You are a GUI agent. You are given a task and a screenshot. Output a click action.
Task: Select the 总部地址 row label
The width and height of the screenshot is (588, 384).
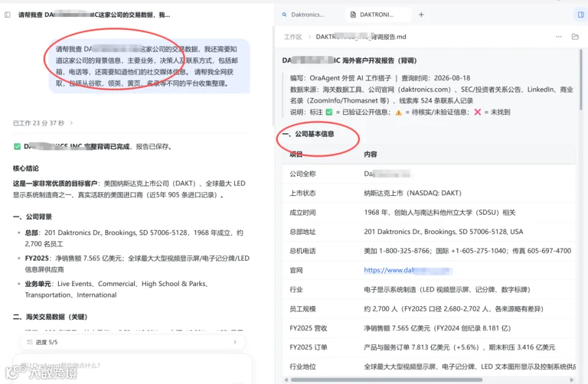click(x=302, y=232)
